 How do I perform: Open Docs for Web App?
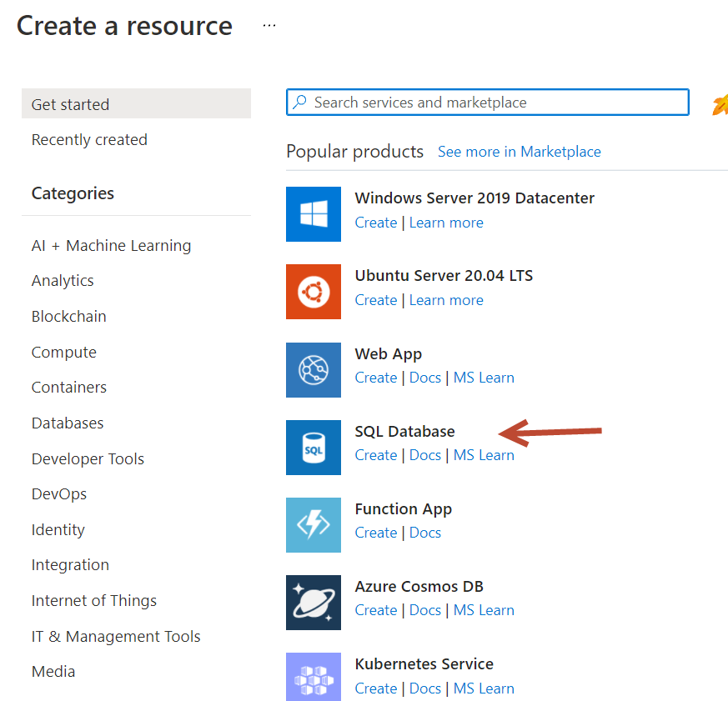pos(425,377)
